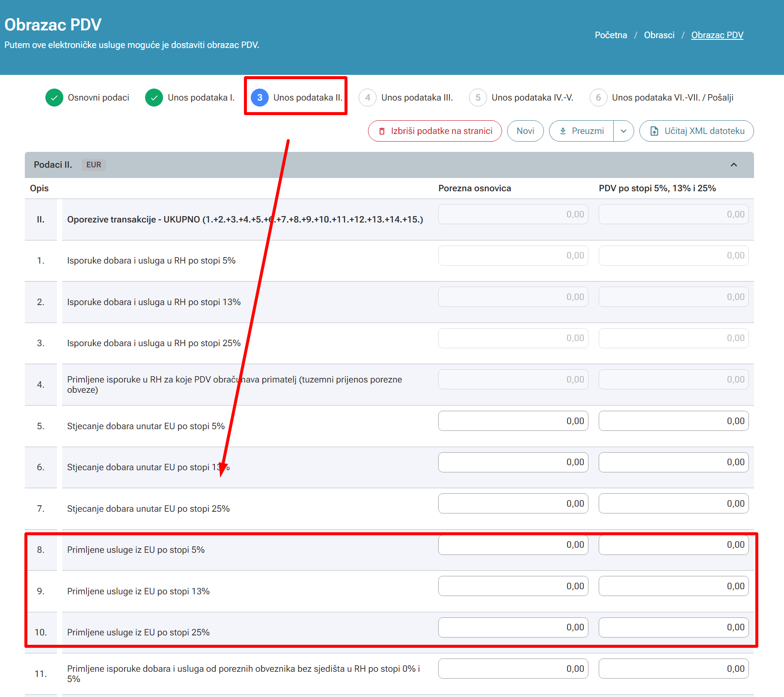The image size is (784, 697).
Task: Click PDV field for Stjecanje dobara 13%
Action: tap(674, 462)
